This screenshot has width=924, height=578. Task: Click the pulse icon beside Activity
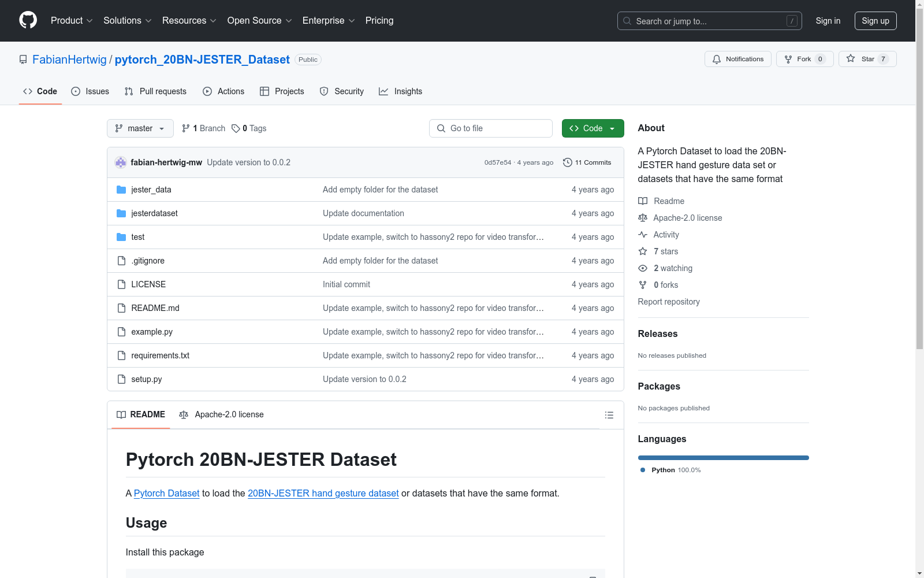[643, 235]
